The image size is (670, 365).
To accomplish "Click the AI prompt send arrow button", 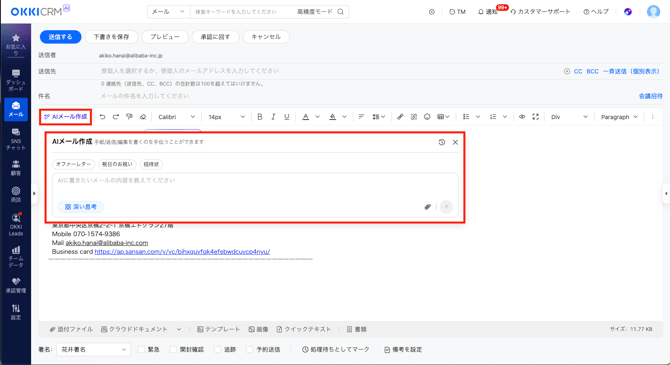I will [446, 207].
